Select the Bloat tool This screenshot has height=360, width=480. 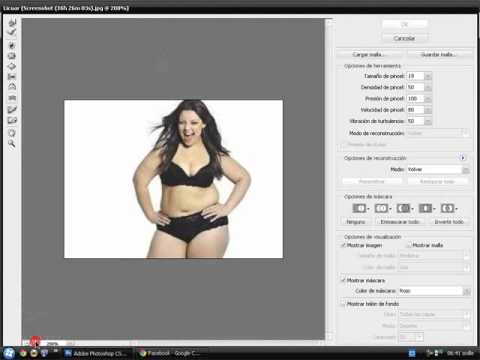tap(12, 66)
